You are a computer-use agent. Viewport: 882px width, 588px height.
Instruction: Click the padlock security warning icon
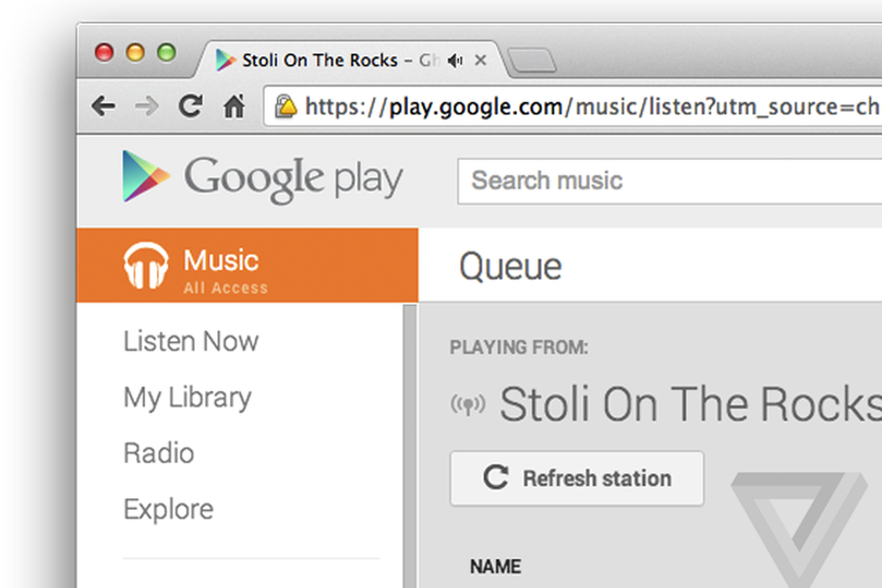click(286, 106)
